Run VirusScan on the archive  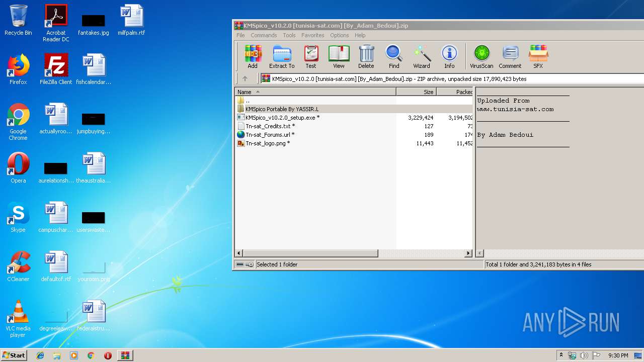[x=481, y=57]
